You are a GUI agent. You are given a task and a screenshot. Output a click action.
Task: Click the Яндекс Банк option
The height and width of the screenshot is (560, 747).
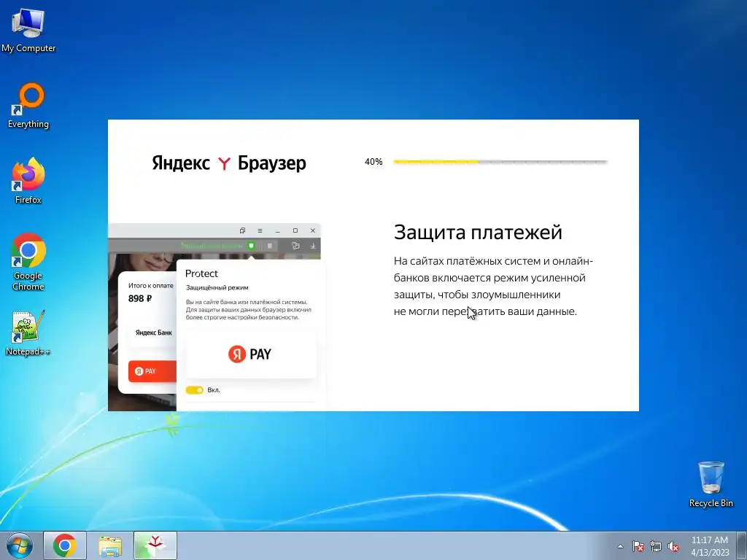click(x=152, y=332)
